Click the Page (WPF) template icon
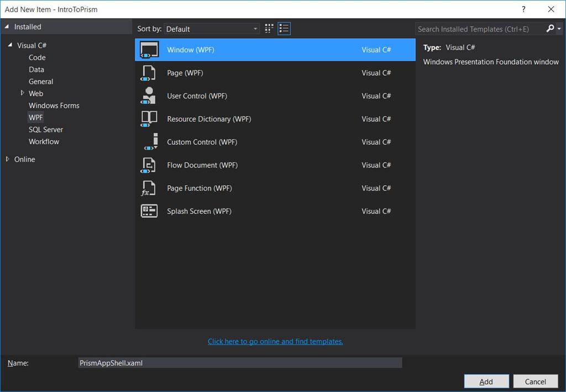The image size is (566, 392). [148, 73]
